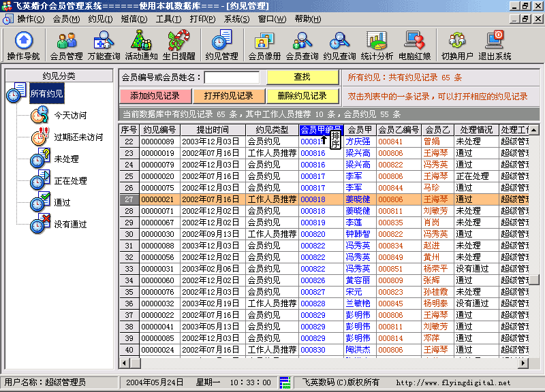Image resolution: width=545 pixels, height=392 pixels.
Task: Open the 操作导航 toolbar icon
Action: click(x=23, y=46)
